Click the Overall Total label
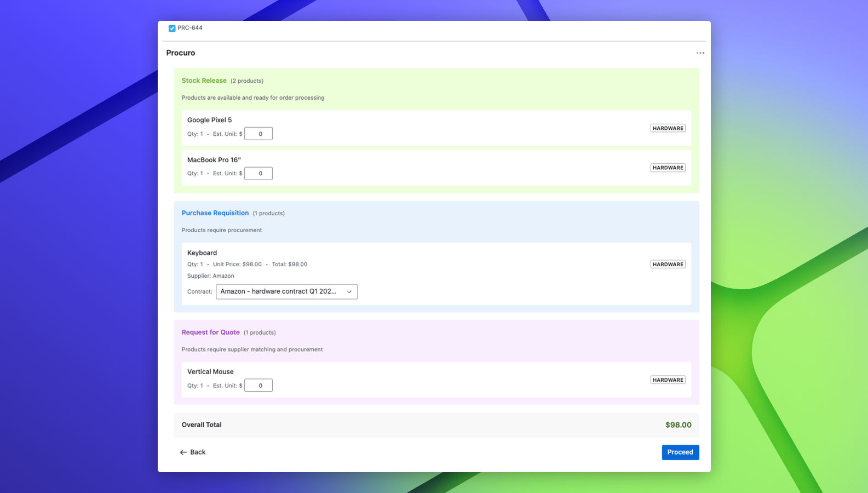 202,425
